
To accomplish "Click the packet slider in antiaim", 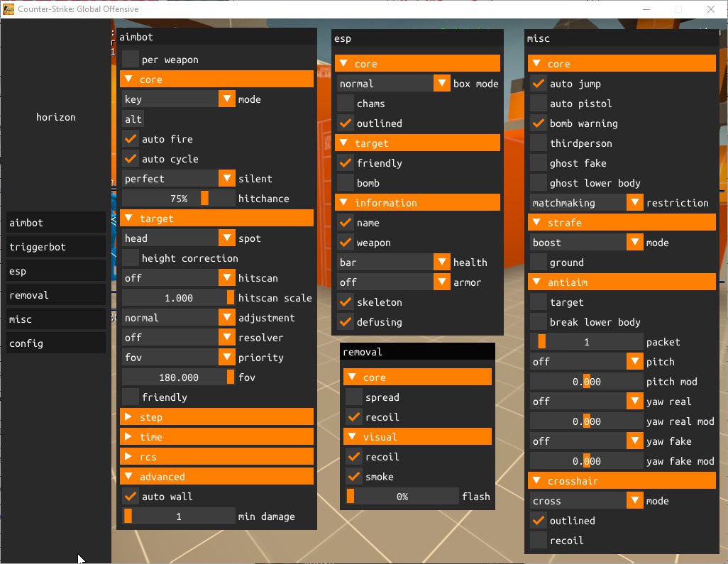I will click(587, 342).
